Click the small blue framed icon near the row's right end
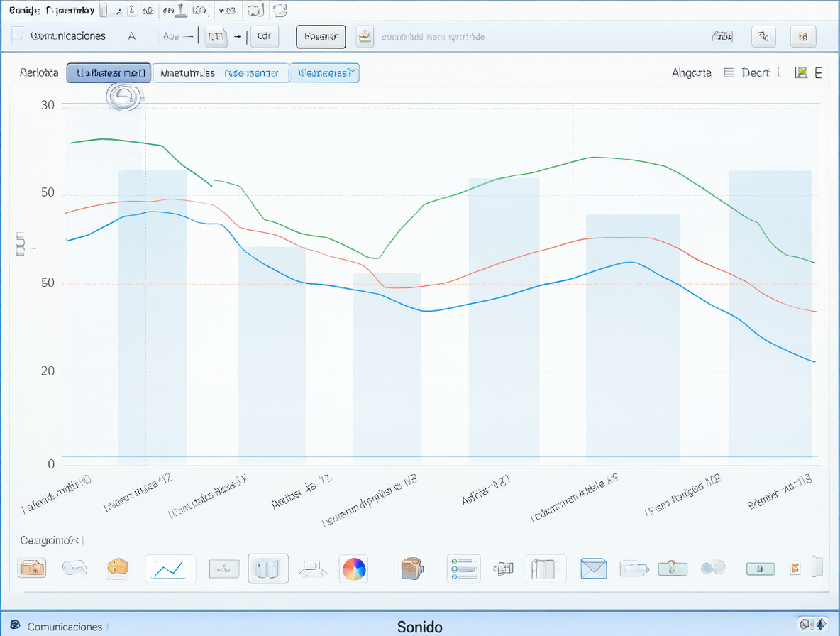Viewport: 840px width, 636px height. [760, 569]
